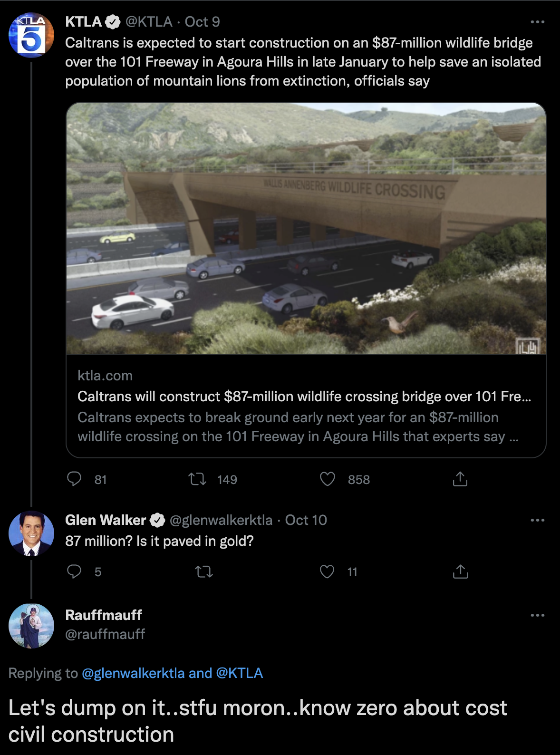Open more options on Glen Walker's tweet
The width and height of the screenshot is (560, 755).
[x=537, y=520]
